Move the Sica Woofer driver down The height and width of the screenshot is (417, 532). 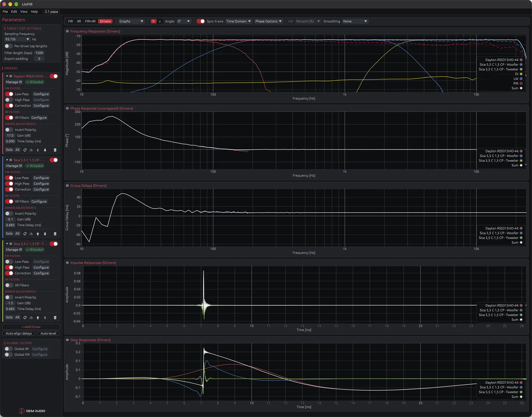click(45, 234)
